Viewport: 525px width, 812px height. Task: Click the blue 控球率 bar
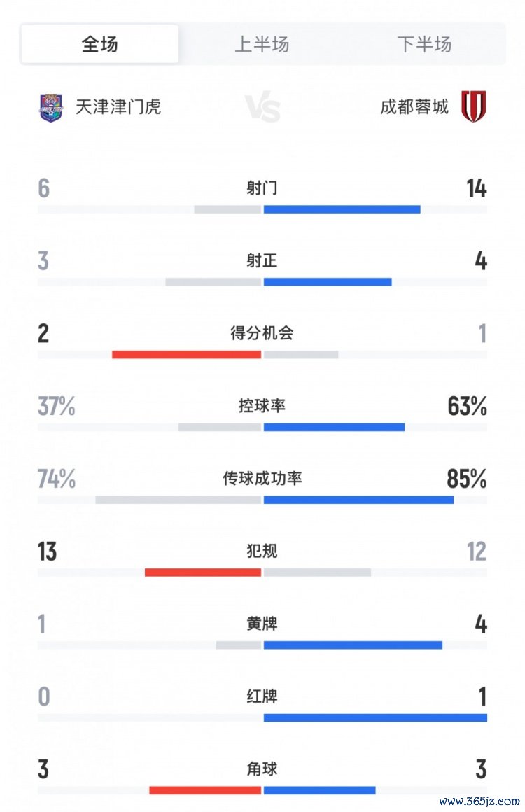tap(334, 427)
